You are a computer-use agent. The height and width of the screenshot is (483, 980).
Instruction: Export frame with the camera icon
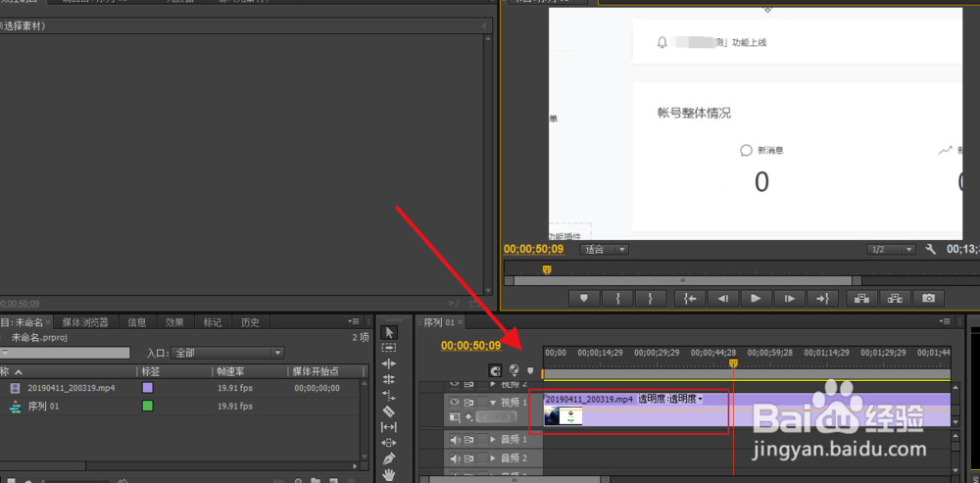click(x=928, y=299)
